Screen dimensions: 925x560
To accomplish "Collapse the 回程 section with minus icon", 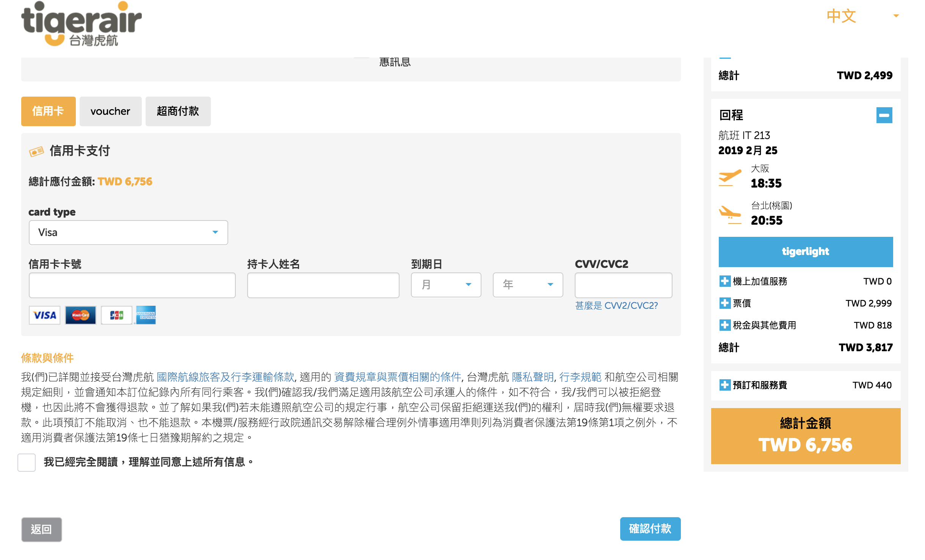I will tap(884, 115).
